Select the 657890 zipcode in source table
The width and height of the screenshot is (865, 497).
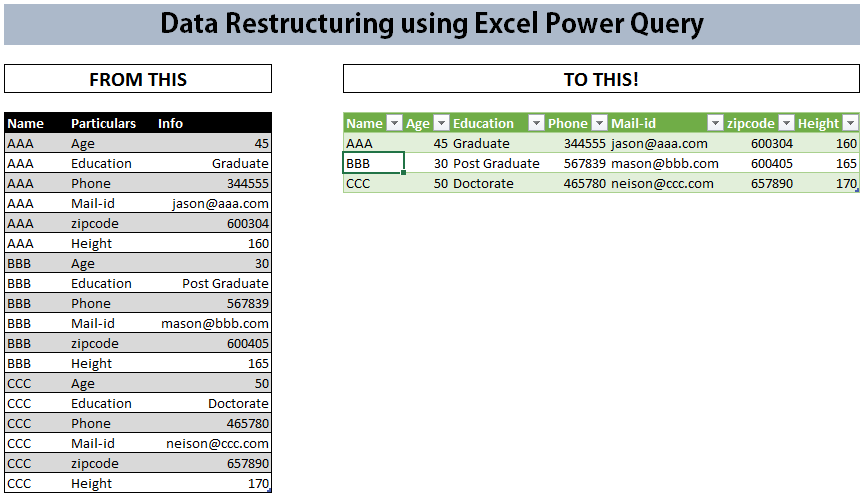(x=248, y=463)
